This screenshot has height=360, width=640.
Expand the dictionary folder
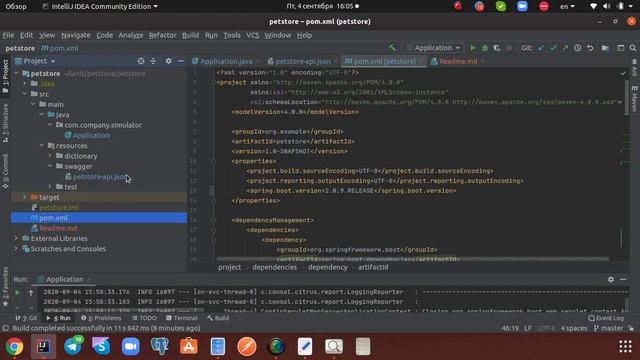tap(50, 156)
